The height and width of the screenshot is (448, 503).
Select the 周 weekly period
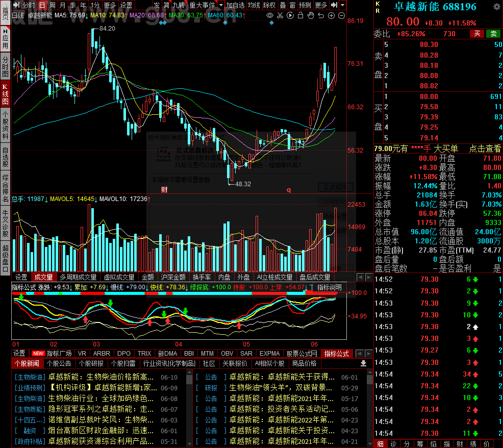(52, 5)
